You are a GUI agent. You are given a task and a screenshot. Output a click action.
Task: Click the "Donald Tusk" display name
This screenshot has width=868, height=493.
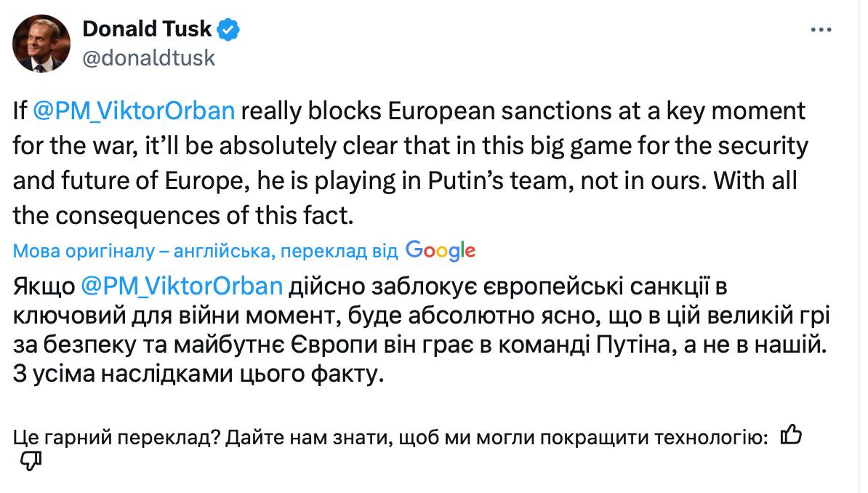tap(148, 30)
